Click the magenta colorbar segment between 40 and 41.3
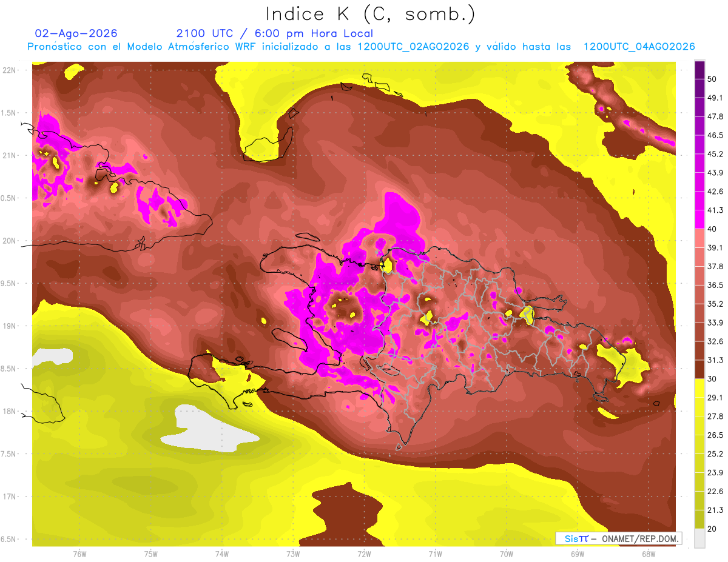The width and height of the screenshot is (728, 562). click(699, 219)
